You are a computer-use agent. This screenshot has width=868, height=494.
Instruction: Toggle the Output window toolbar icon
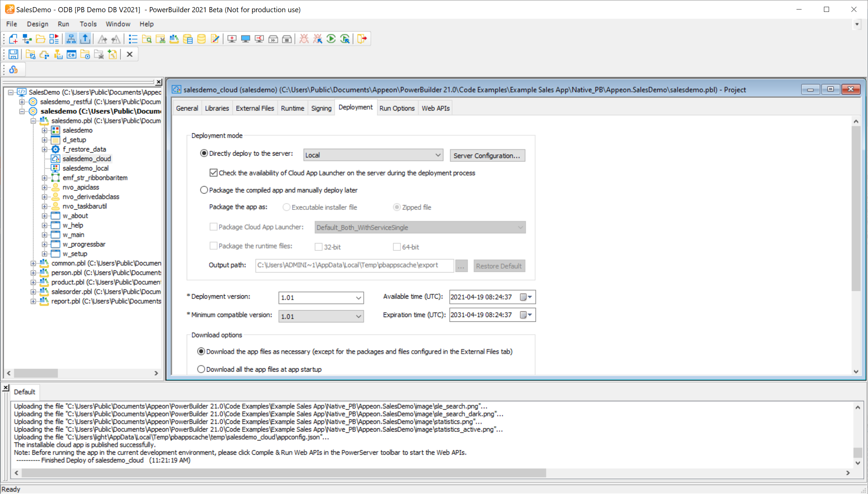[85, 39]
